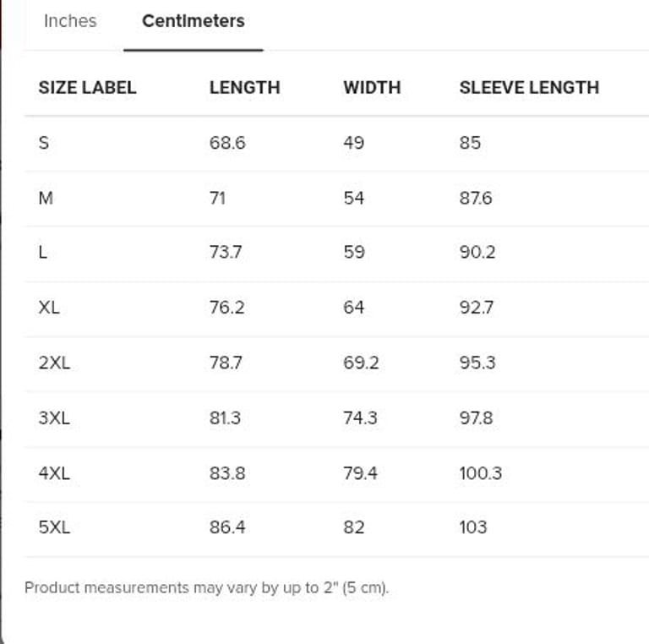This screenshot has height=644, width=649.
Task: Click the LENGTH column header
Action: [244, 87]
